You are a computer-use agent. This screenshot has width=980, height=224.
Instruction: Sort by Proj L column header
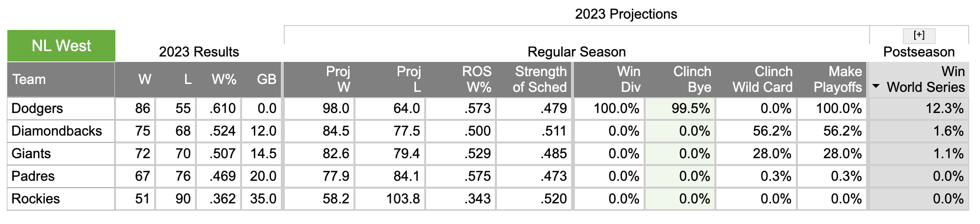pyautogui.click(x=390, y=80)
